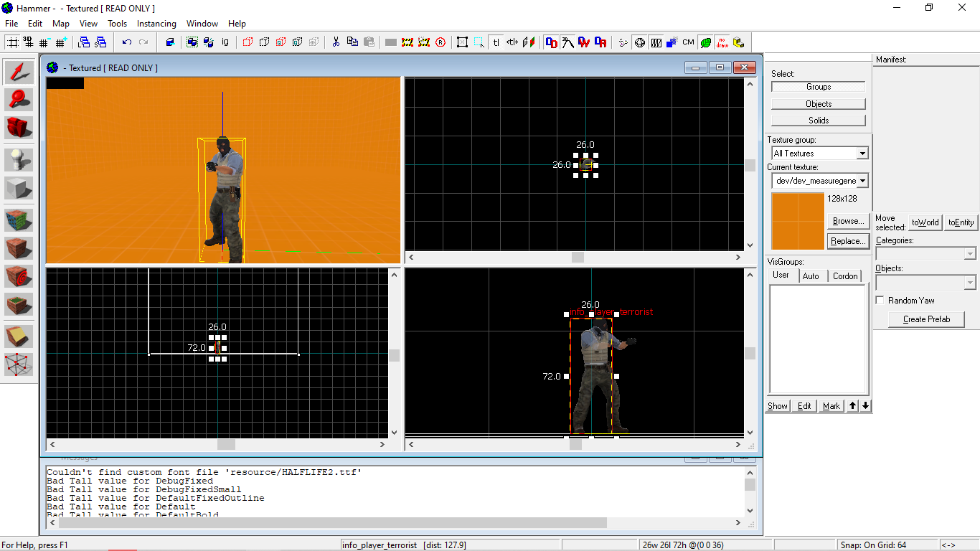Toggle the nodraw display button
Viewport: 980px width, 551px height.
point(722,42)
